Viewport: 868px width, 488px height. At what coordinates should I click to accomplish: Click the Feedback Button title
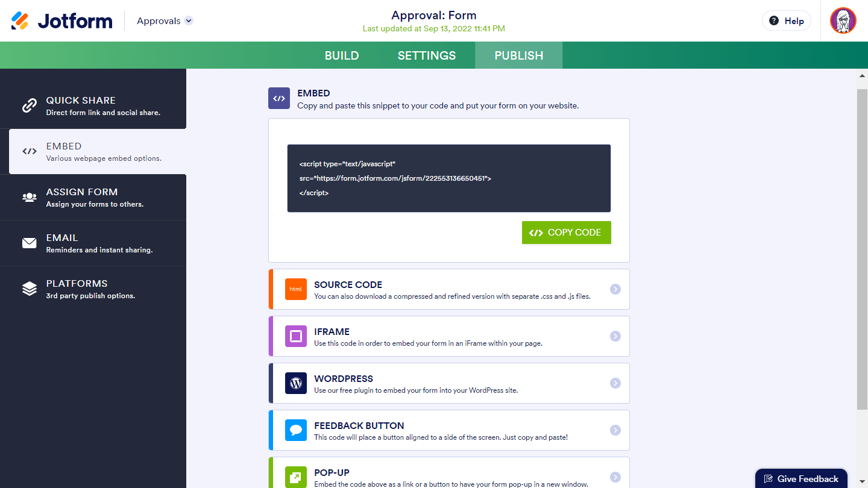click(359, 425)
